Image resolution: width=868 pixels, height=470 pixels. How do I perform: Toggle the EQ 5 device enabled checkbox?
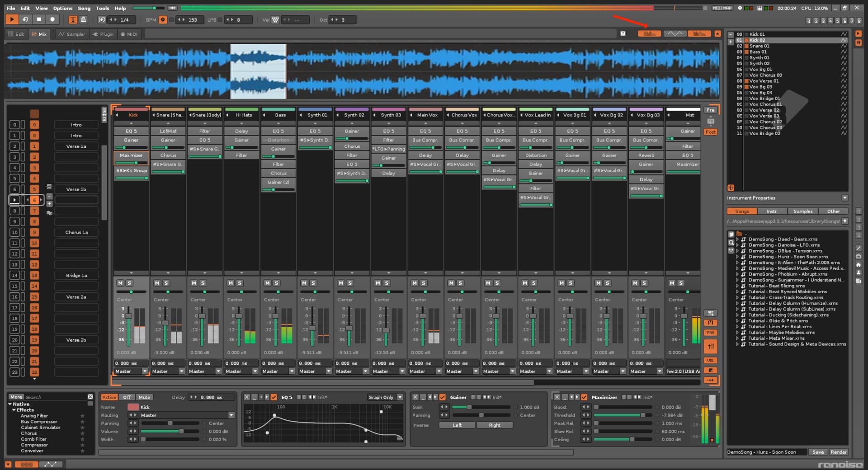274,397
